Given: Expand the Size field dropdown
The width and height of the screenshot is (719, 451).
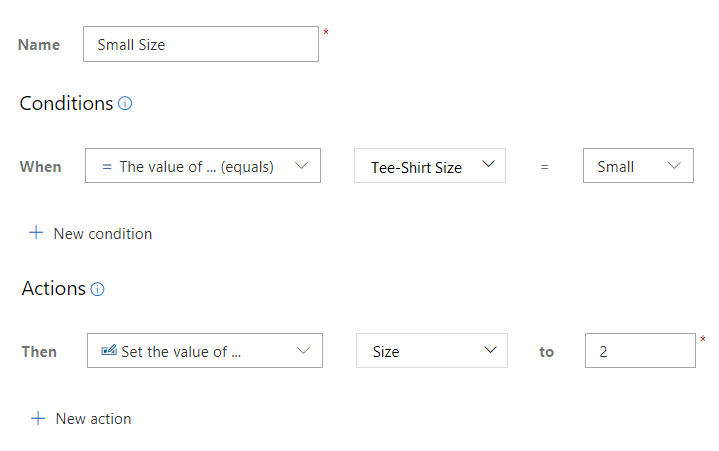Looking at the screenshot, I should point(432,351).
